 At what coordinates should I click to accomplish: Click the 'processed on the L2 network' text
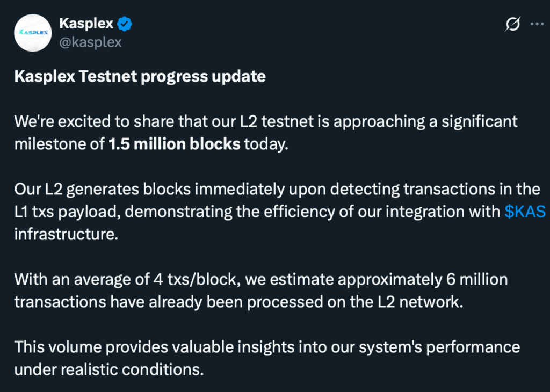click(x=355, y=302)
